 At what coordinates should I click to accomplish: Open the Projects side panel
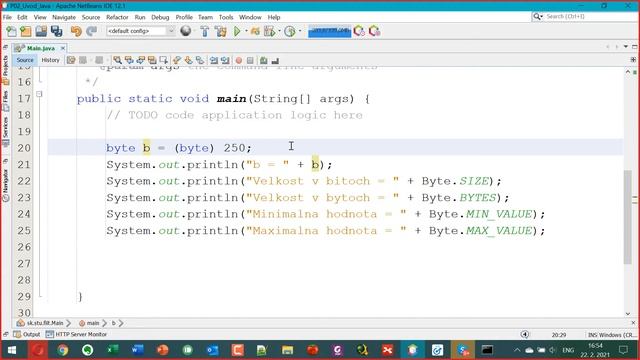click(5, 69)
